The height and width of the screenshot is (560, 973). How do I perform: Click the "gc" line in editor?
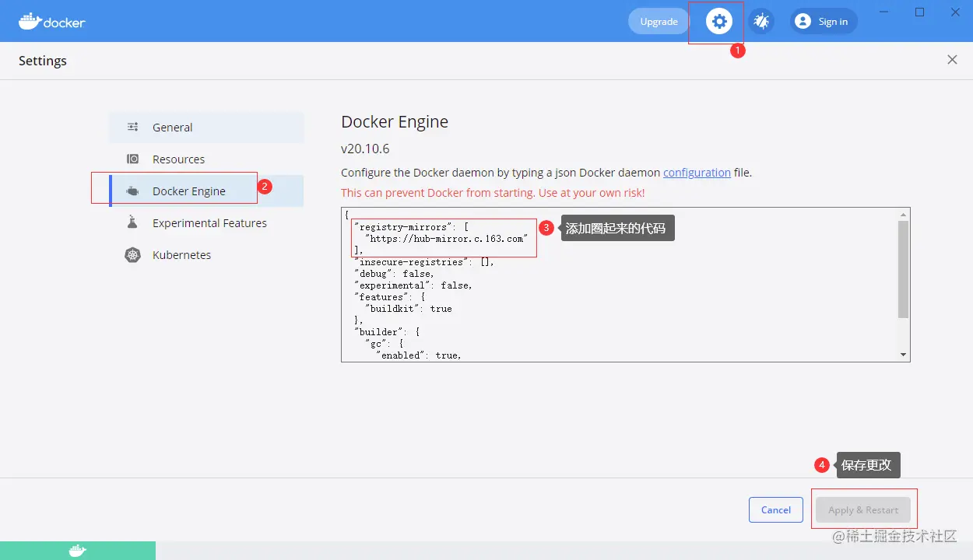pos(384,344)
